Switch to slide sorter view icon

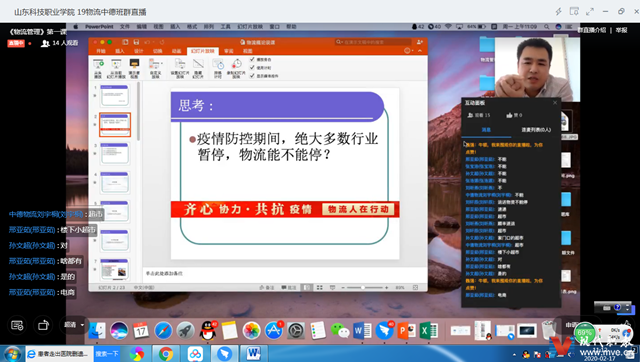(320, 288)
